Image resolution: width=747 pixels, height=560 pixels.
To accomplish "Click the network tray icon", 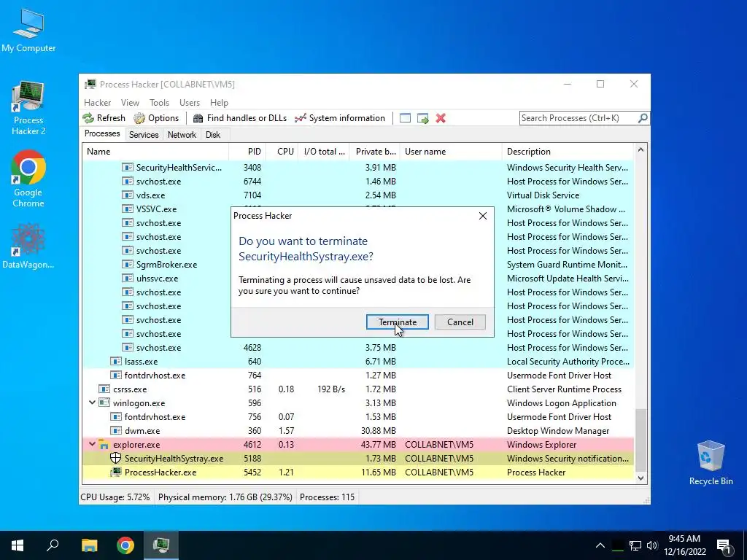I will click(635, 545).
